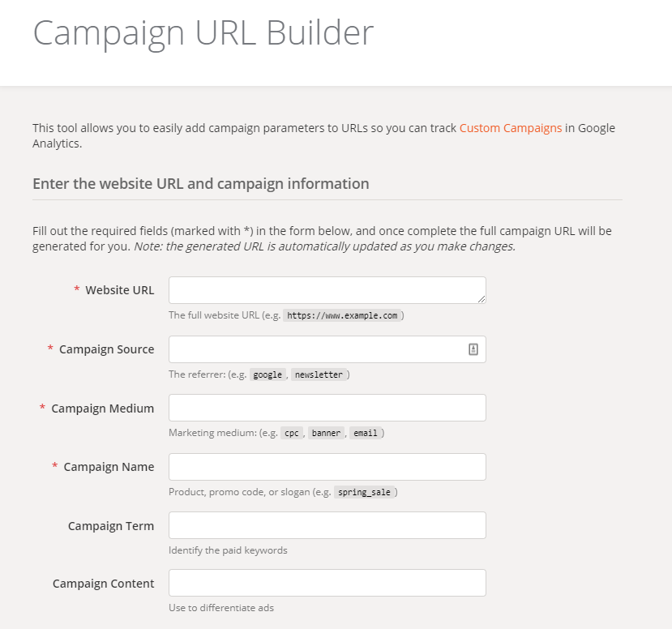Select the Campaign Medium text field

pyautogui.click(x=327, y=408)
